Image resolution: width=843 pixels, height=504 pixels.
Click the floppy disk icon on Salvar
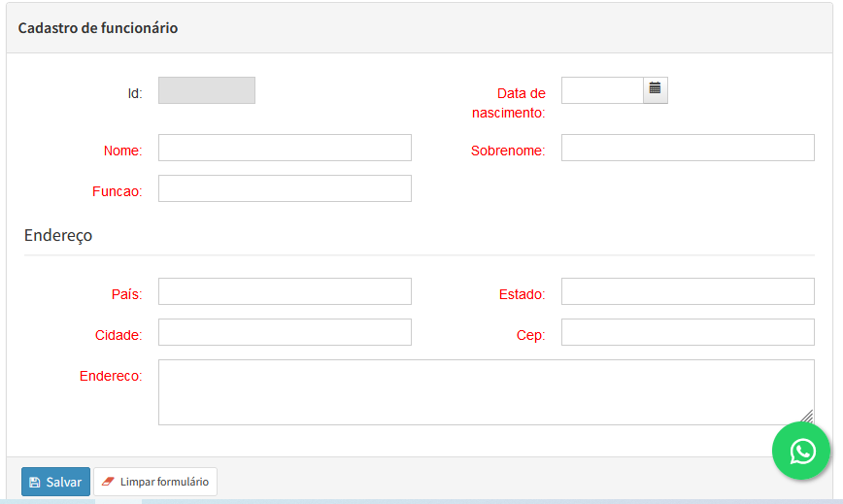point(35,482)
